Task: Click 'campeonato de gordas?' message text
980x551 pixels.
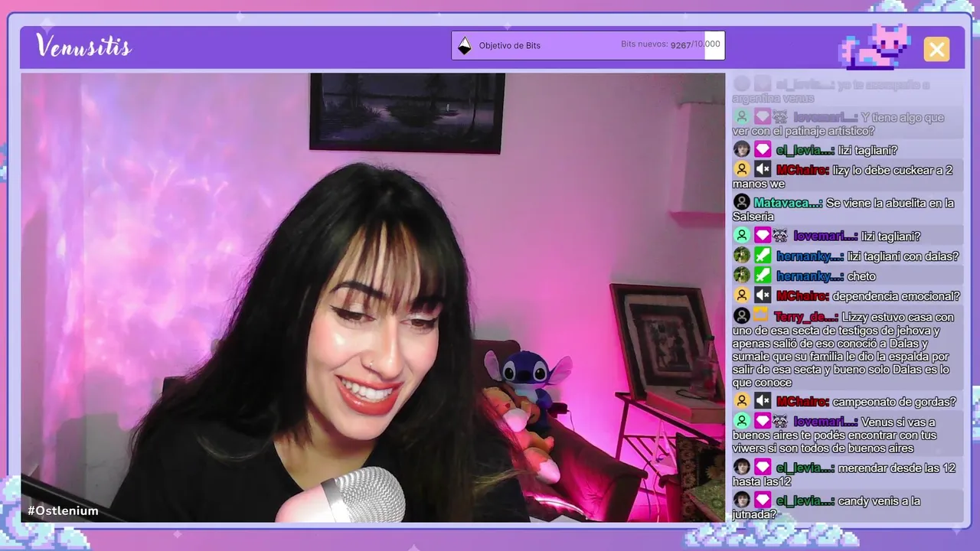Action: tap(894, 402)
